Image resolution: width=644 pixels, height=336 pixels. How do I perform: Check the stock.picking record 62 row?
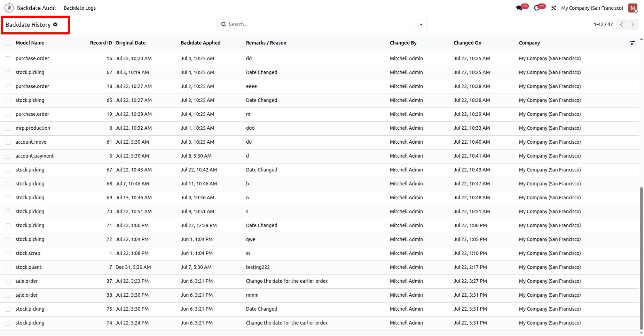[8, 73]
